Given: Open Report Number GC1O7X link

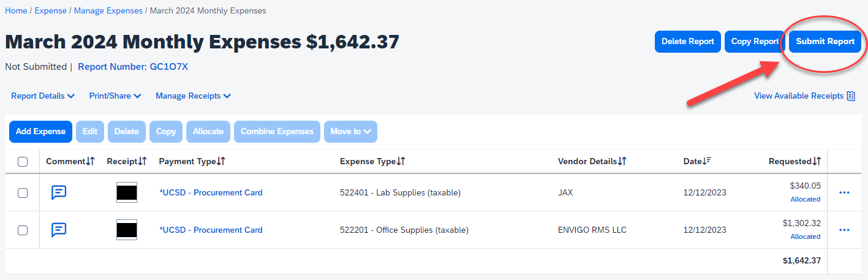Looking at the screenshot, I should tap(133, 67).
